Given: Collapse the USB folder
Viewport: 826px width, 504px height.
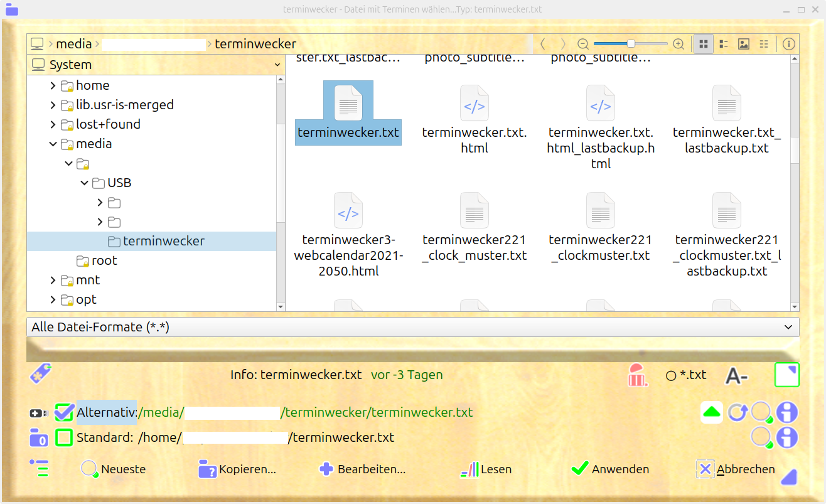Looking at the screenshot, I should point(84,183).
